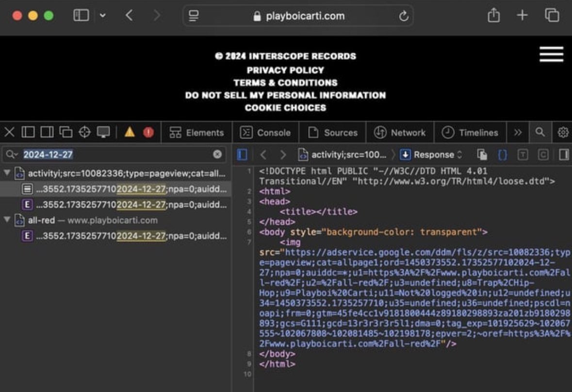Detach inspector into separate window
Screen dimensions: 572x392
(x=66, y=132)
